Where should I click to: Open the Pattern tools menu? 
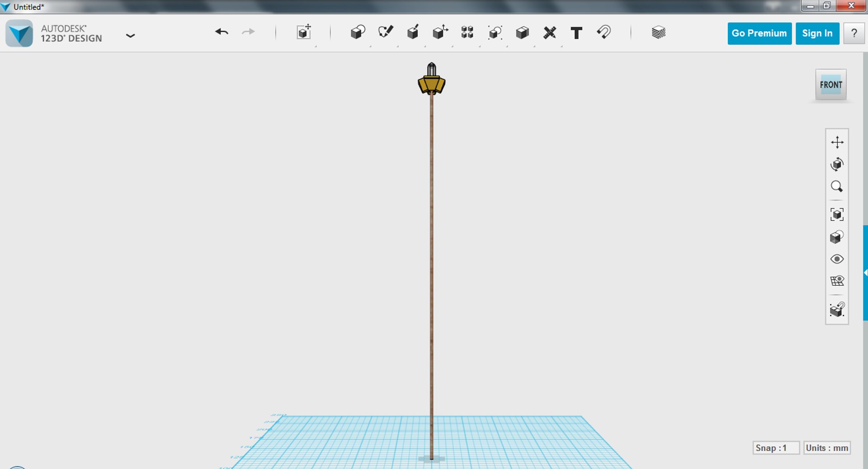(x=467, y=32)
